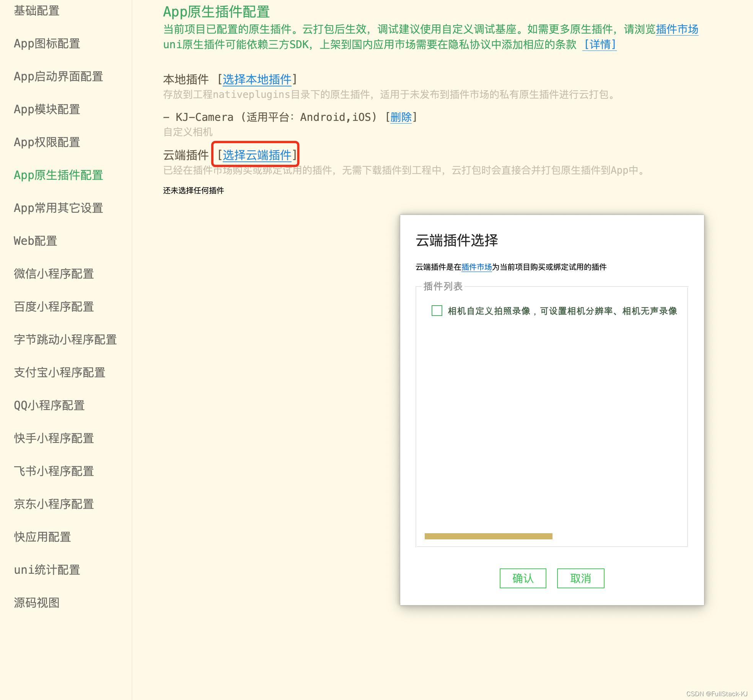Select App权限配置 in sidebar
This screenshot has width=753, height=700.
pos(47,142)
